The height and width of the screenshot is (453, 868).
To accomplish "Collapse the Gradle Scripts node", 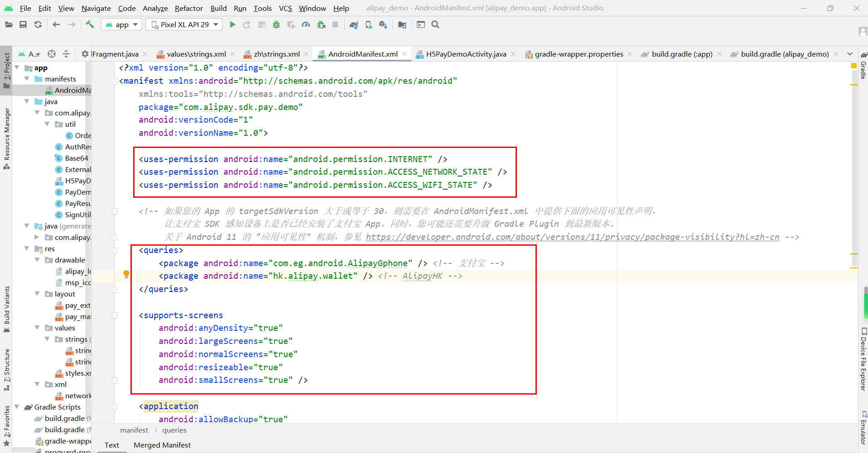I will 17,407.
